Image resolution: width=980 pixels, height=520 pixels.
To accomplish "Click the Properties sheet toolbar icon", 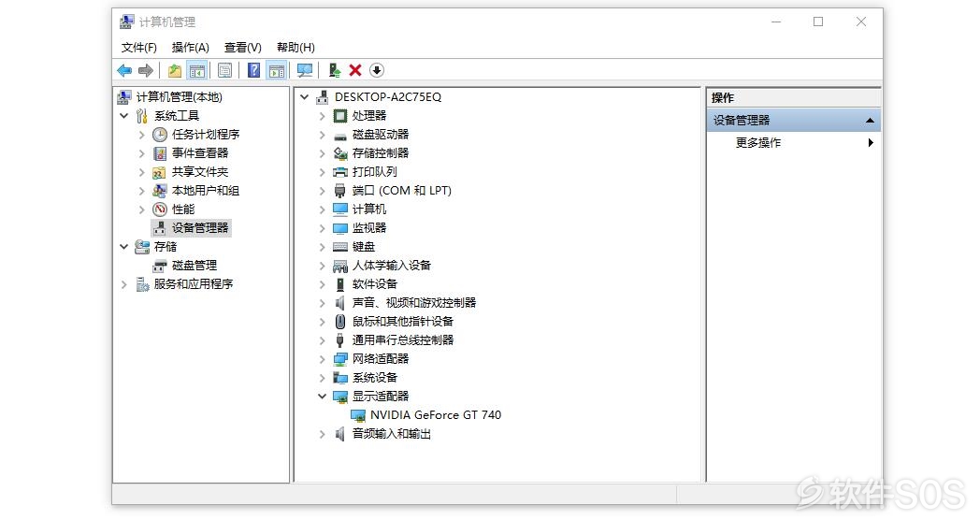I will click(225, 71).
